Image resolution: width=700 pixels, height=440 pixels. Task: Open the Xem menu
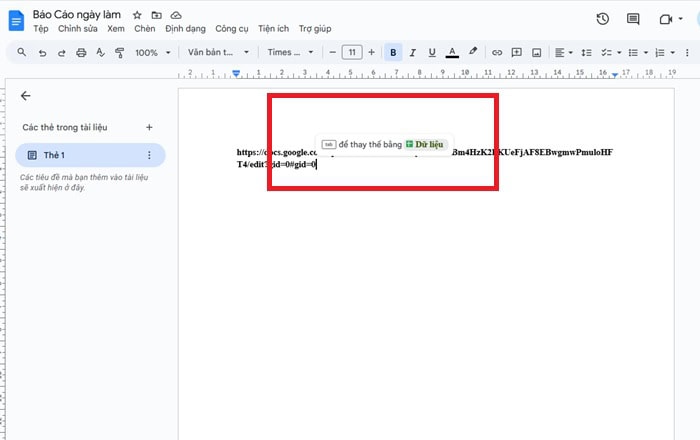[116, 29]
